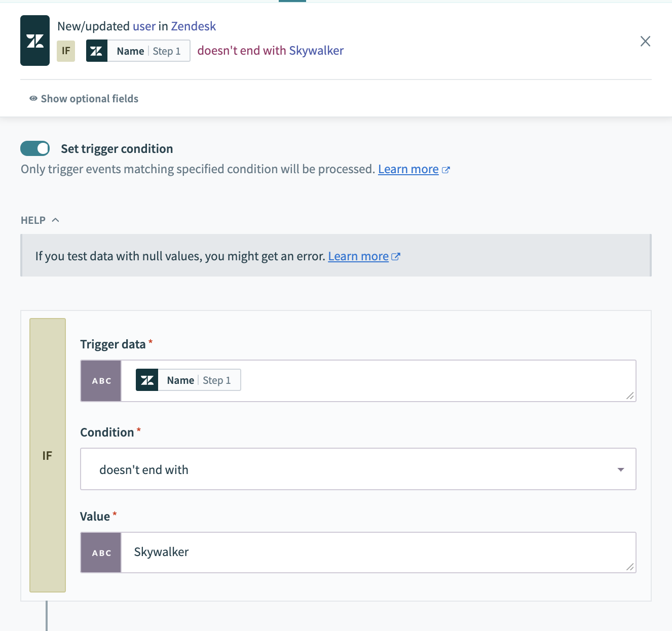Click the Name Step 1 pill in header
This screenshot has width=672, height=631.
pos(138,51)
